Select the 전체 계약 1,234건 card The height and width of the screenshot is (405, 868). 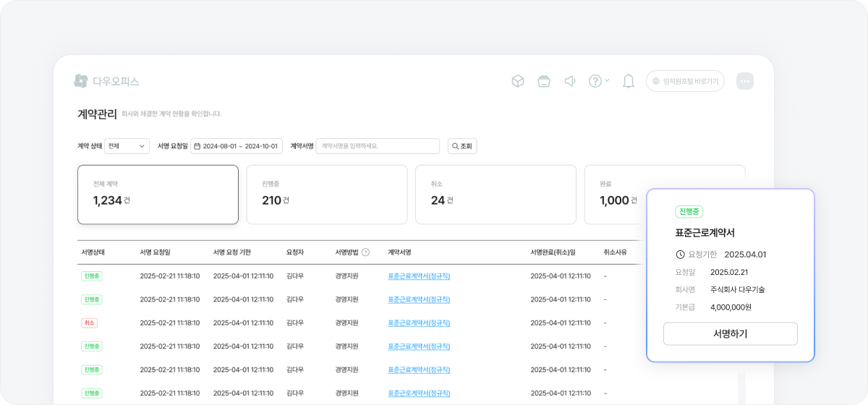158,195
